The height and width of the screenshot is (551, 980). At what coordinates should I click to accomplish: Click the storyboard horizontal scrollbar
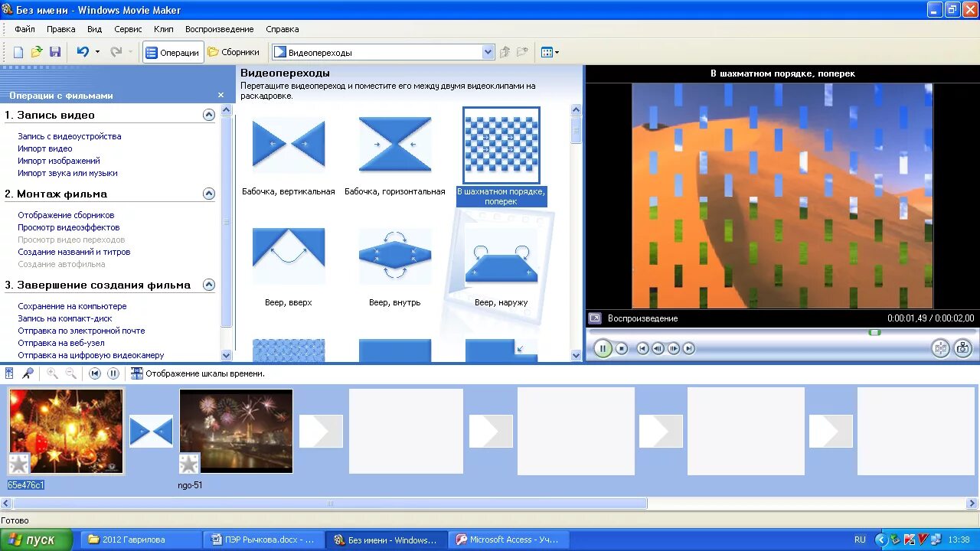pos(330,504)
